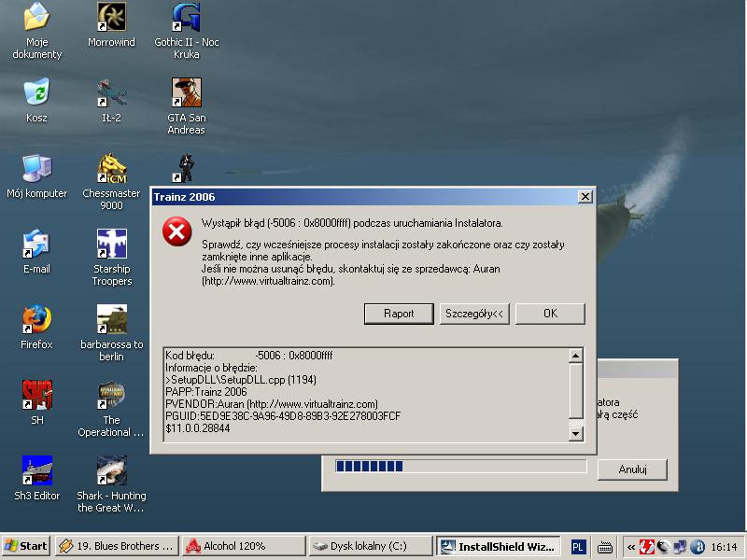Image resolution: width=747 pixels, height=560 pixels.
Task: Click the Trainz 2006 dialog title bar
Action: [x=364, y=197]
